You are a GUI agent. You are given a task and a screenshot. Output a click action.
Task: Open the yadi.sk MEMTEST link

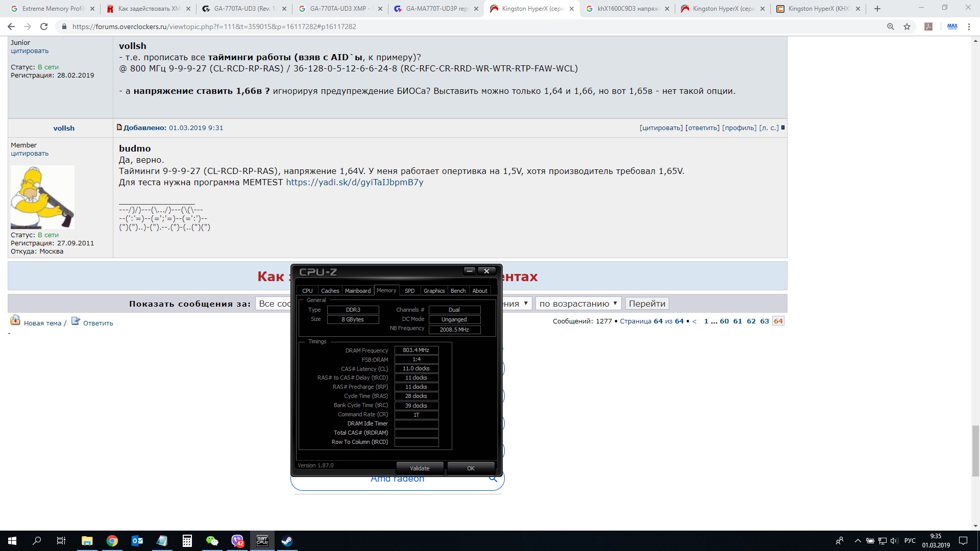(x=354, y=183)
